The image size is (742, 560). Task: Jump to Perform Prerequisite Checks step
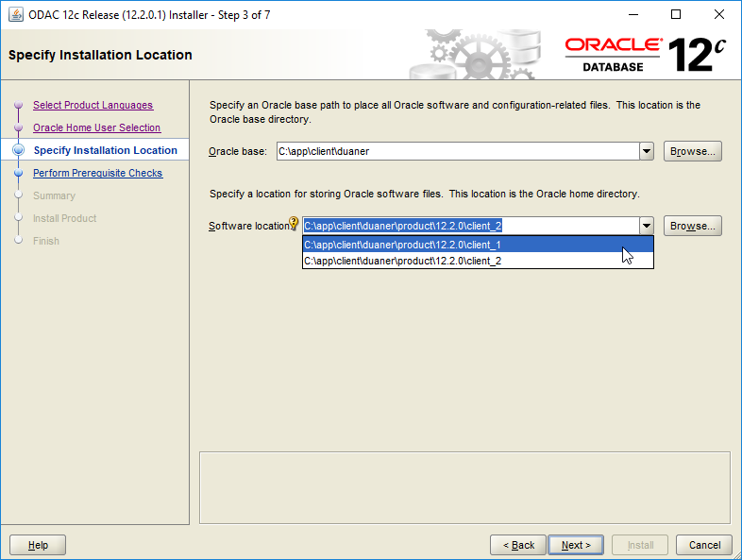point(98,173)
